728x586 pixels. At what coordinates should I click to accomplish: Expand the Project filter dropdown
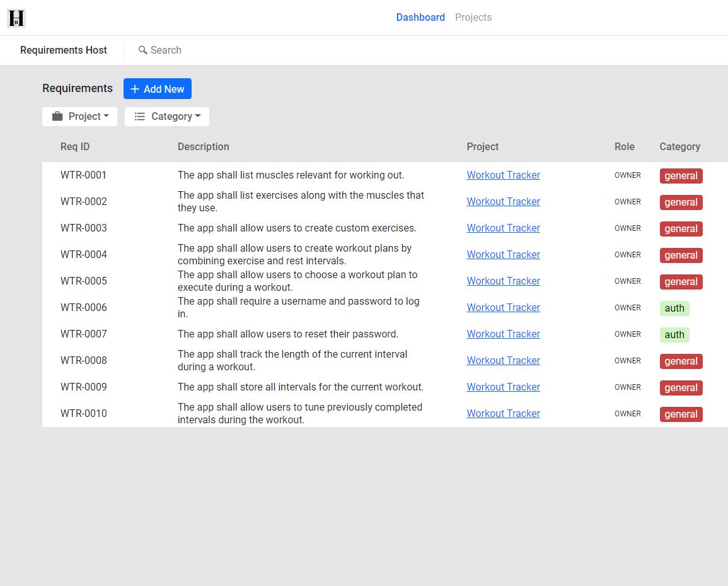point(79,116)
